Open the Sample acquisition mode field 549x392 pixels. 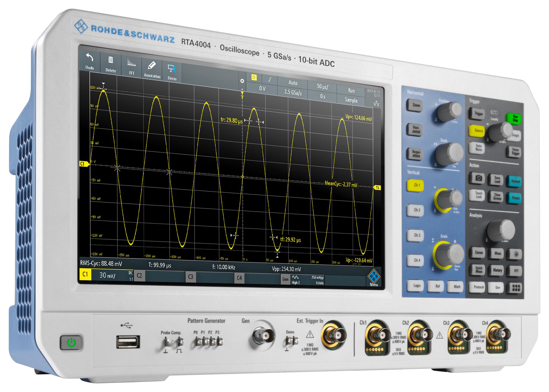[351, 100]
